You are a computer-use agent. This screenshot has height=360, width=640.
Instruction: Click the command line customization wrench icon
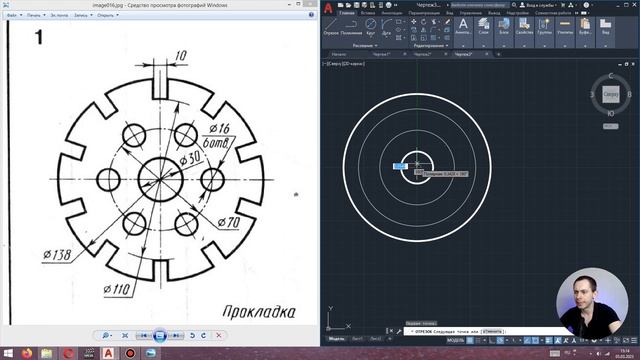click(x=399, y=331)
